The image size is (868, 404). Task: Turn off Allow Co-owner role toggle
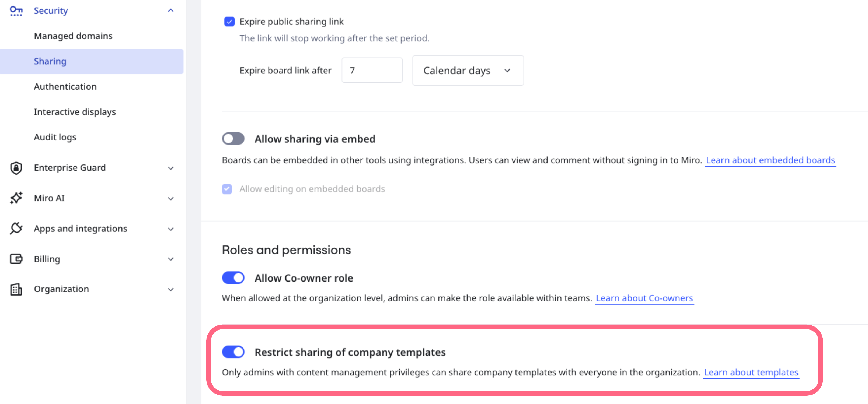(233, 278)
